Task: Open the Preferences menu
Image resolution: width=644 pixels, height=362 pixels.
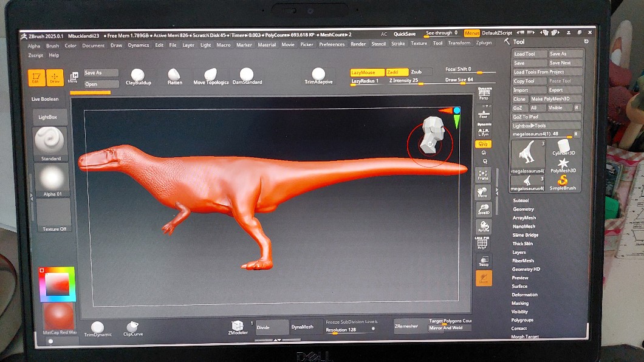Action: [x=332, y=44]
